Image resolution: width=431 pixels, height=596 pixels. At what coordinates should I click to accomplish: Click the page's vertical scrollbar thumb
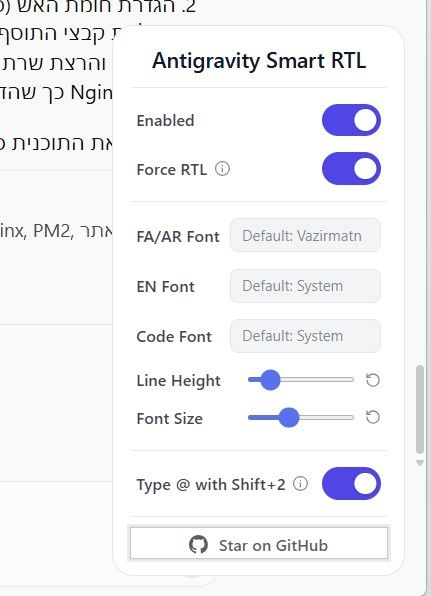[420, 409]
